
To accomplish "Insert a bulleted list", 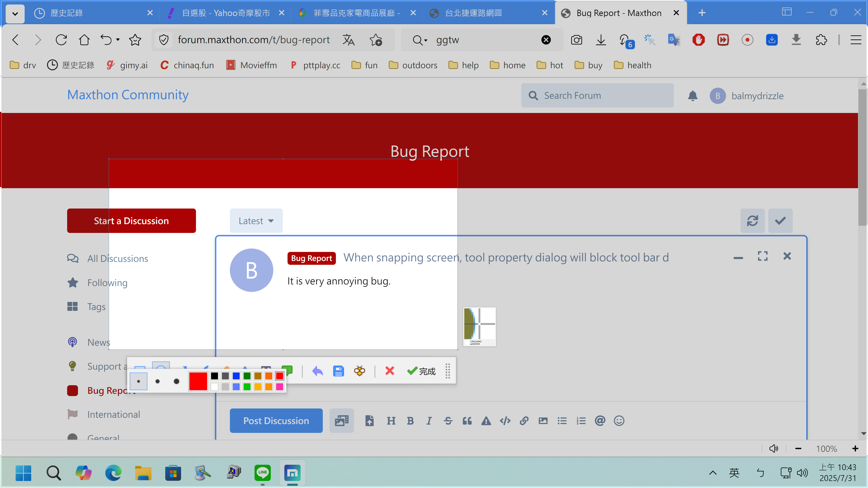I will [x=562, y=421].
